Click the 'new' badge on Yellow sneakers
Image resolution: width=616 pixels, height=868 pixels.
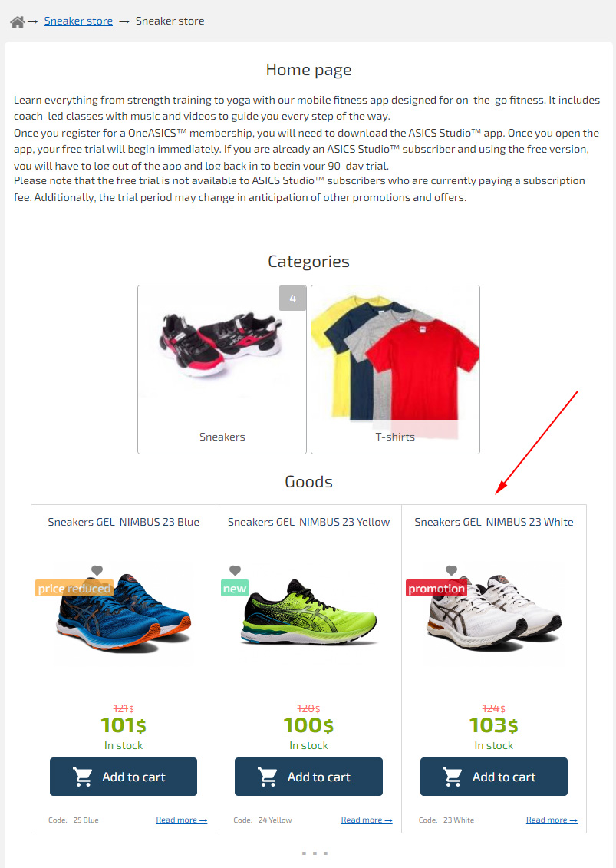coord(235,588)
